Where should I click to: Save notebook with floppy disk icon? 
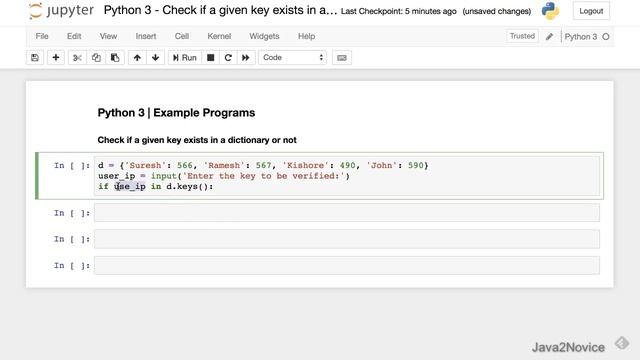[x=35, y=58]
